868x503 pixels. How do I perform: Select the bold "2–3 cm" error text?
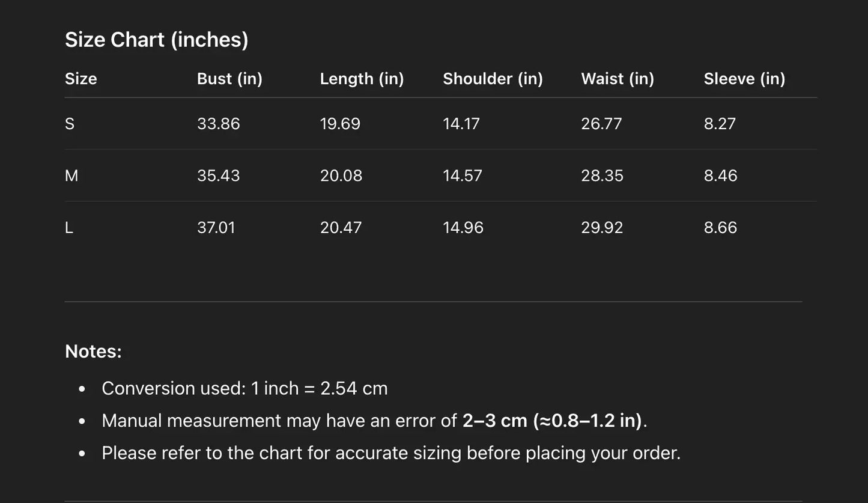494,421
